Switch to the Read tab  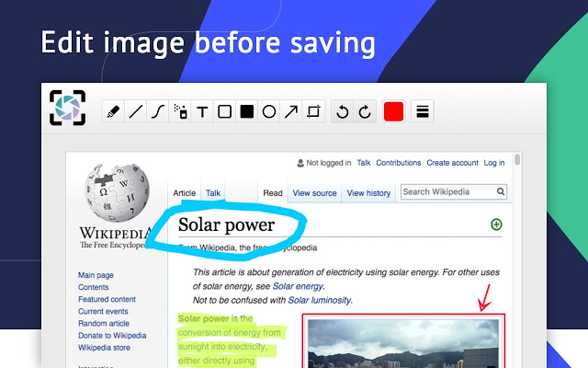pyautogui.click(x=273, y=193)
